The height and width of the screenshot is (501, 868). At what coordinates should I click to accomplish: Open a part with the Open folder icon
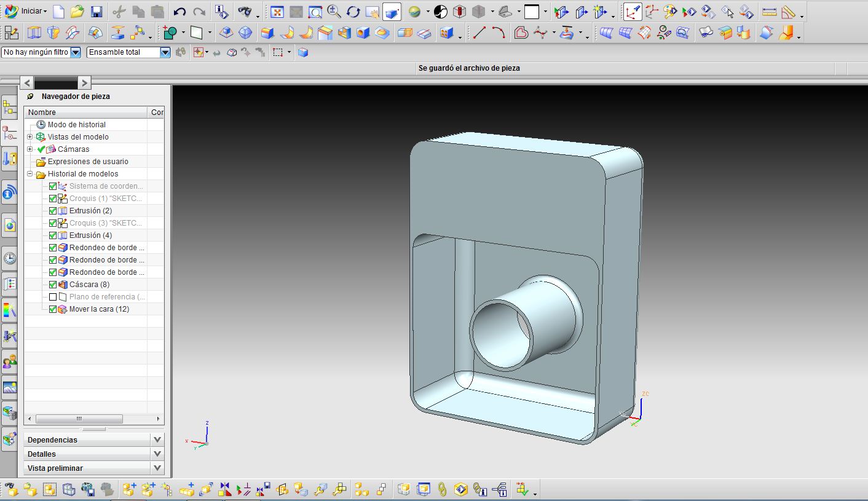tap(77, 11)
